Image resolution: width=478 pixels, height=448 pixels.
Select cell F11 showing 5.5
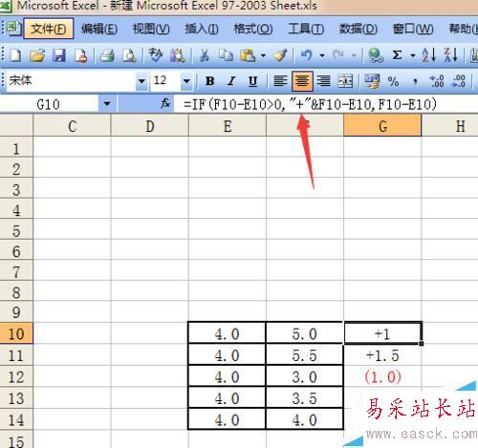click(x=304, y=355)
